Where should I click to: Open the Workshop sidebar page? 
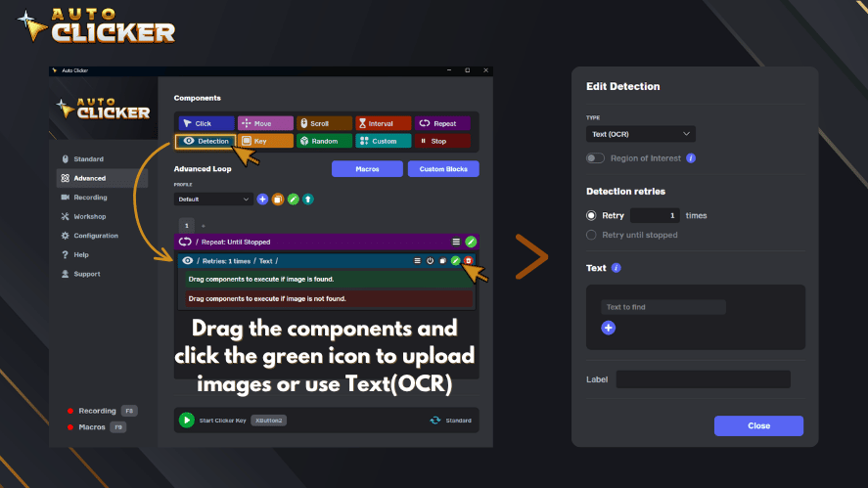coord(103,216)
